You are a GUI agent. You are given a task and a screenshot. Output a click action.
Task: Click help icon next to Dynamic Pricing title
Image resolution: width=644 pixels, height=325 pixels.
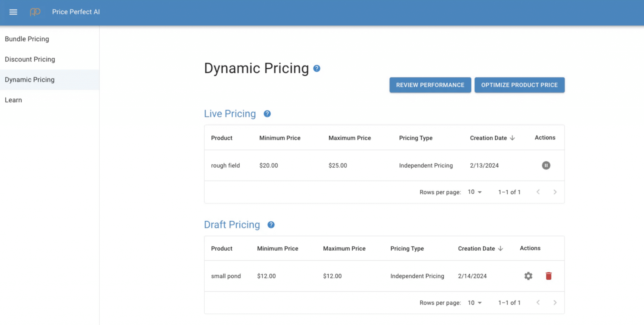click(x=317, y=68)
